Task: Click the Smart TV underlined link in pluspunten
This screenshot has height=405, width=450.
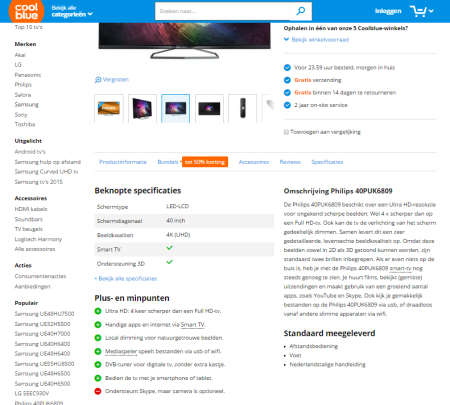Action: tap(193, 325)
